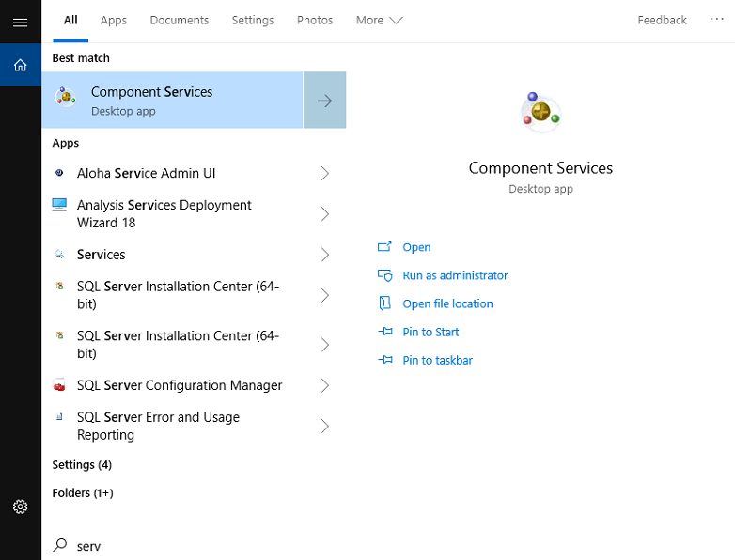Image resolution: width=735 pixels, height=560 pixels.
Task: Click the Open link
Action: [x=416, y=247]
